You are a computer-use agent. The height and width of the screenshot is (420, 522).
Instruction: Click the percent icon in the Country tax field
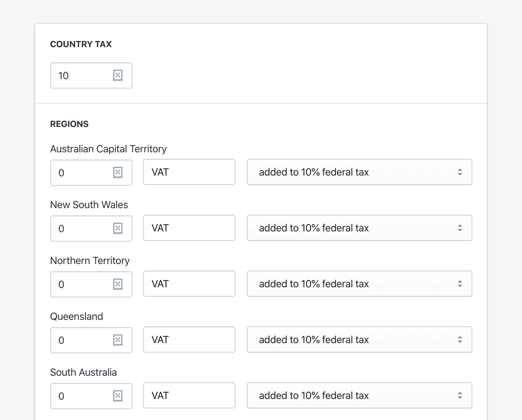tap(117, 75)
